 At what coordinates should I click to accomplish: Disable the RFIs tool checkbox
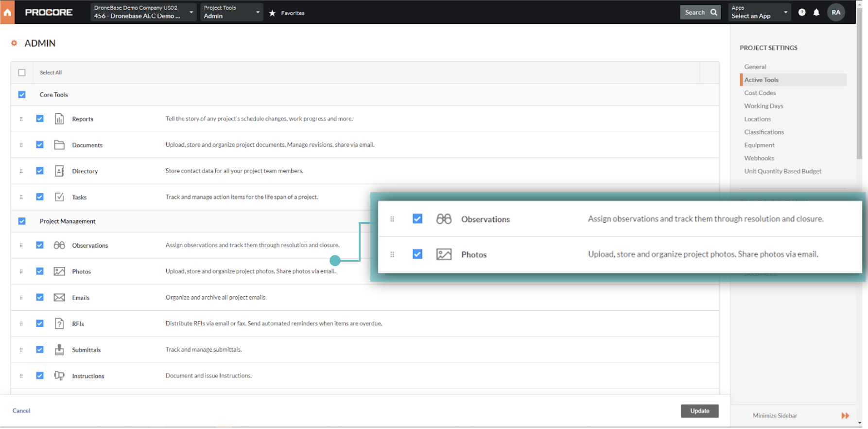click(40, 323)
